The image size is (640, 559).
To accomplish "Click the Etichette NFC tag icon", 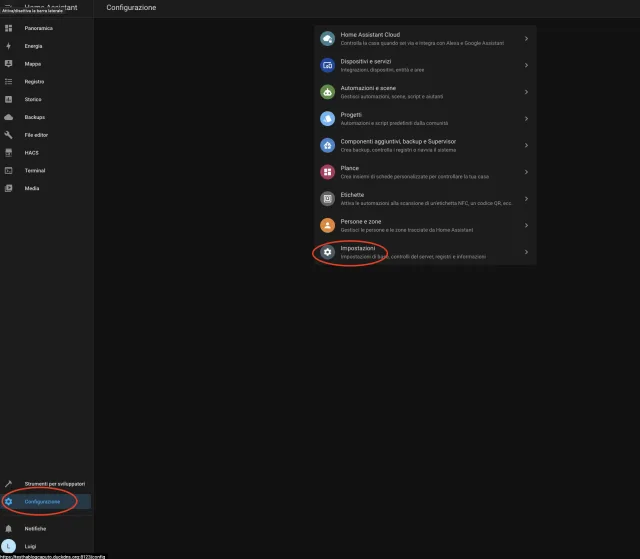I will click(327, 199).
